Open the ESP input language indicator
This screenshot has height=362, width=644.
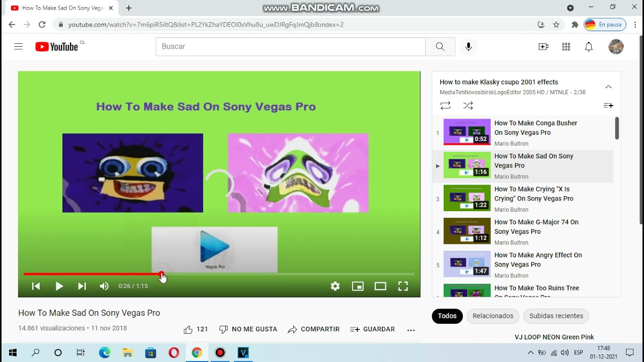(x=579, y=353)
